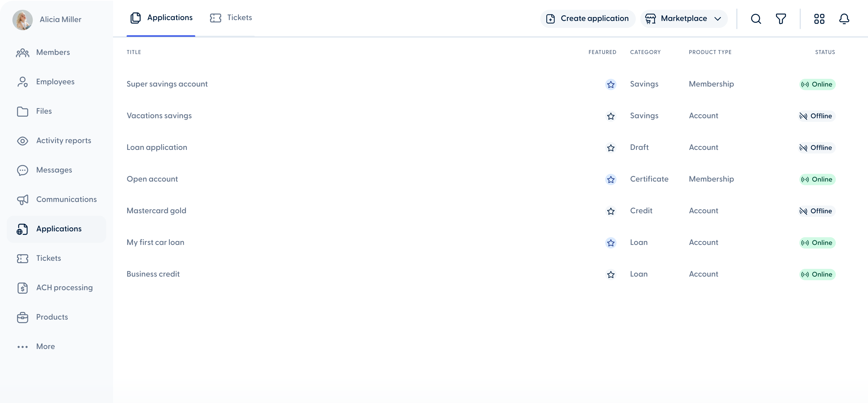Open the notifications bell icon

pos(844,19)
